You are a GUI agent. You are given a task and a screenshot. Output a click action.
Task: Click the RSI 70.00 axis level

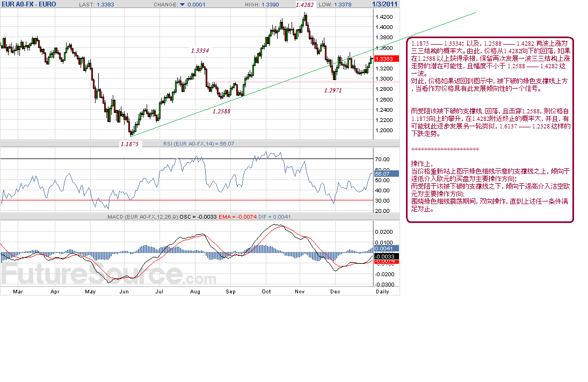point(382,160)
